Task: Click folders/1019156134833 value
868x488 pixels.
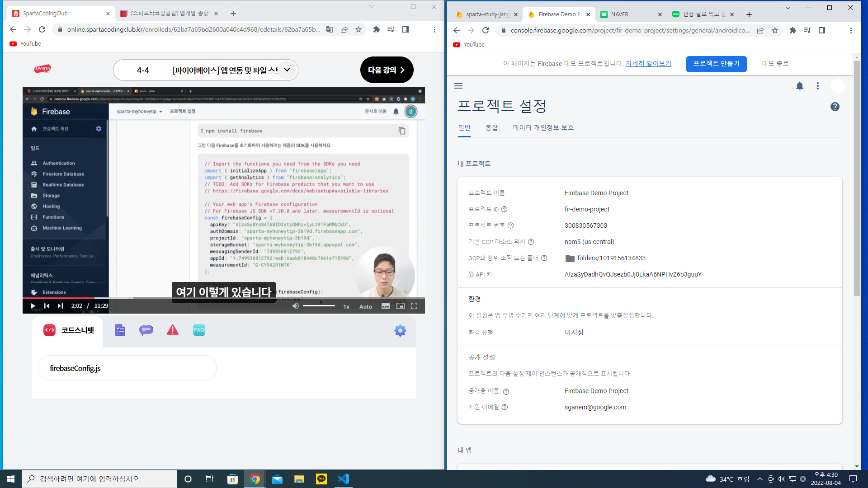Action: [x=611, y=258]
